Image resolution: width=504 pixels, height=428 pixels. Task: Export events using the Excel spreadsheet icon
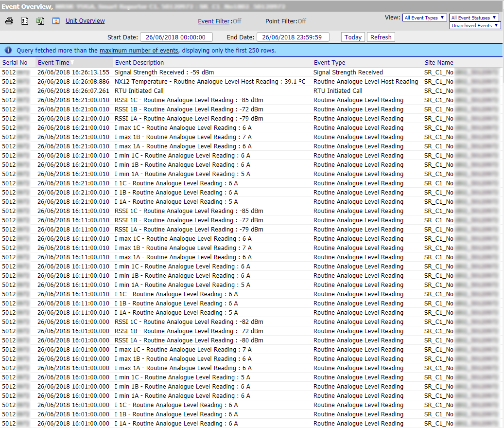[x=40, y=21]
